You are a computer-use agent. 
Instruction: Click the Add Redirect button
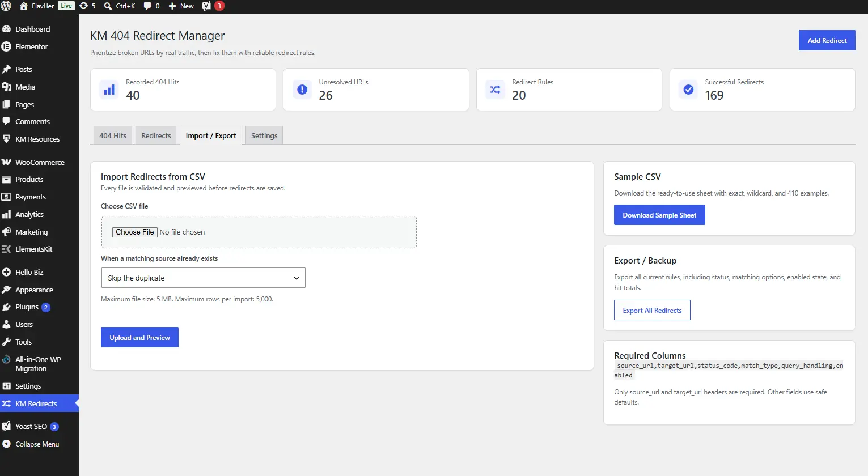click(x=827, y=40)
